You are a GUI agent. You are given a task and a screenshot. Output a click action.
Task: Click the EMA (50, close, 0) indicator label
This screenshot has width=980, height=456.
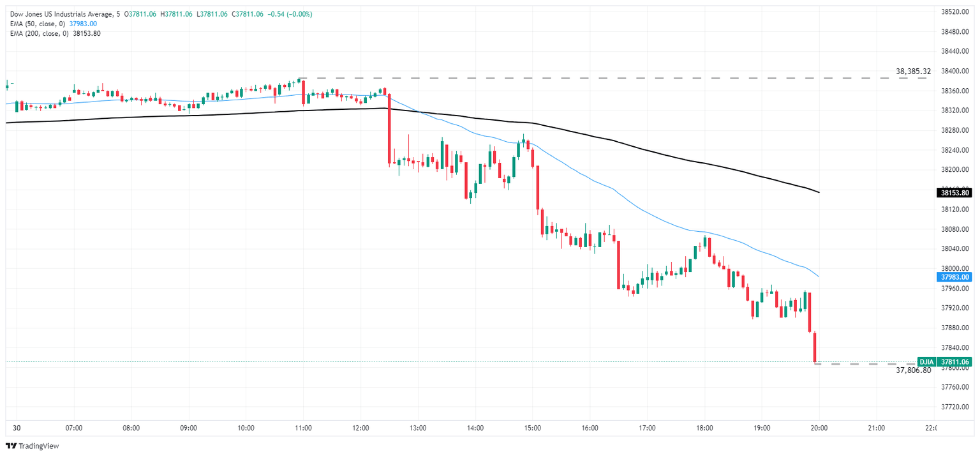(38, 24)
